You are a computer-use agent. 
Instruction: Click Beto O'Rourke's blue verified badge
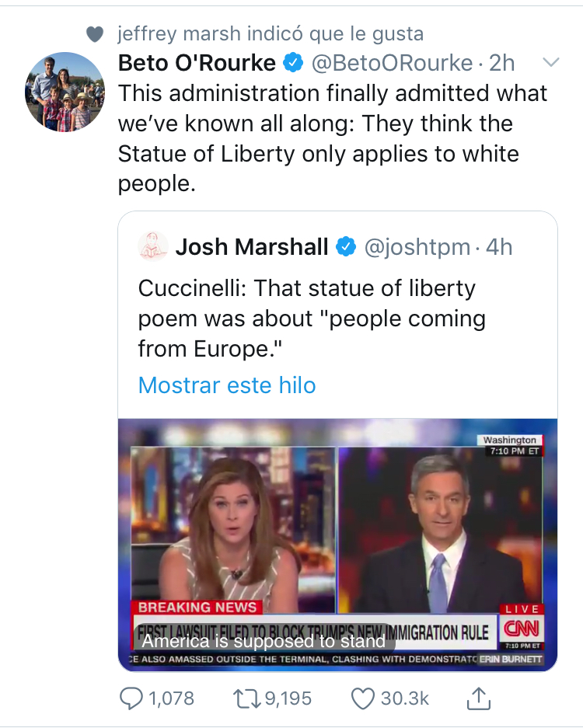click(x=293, y=63)
